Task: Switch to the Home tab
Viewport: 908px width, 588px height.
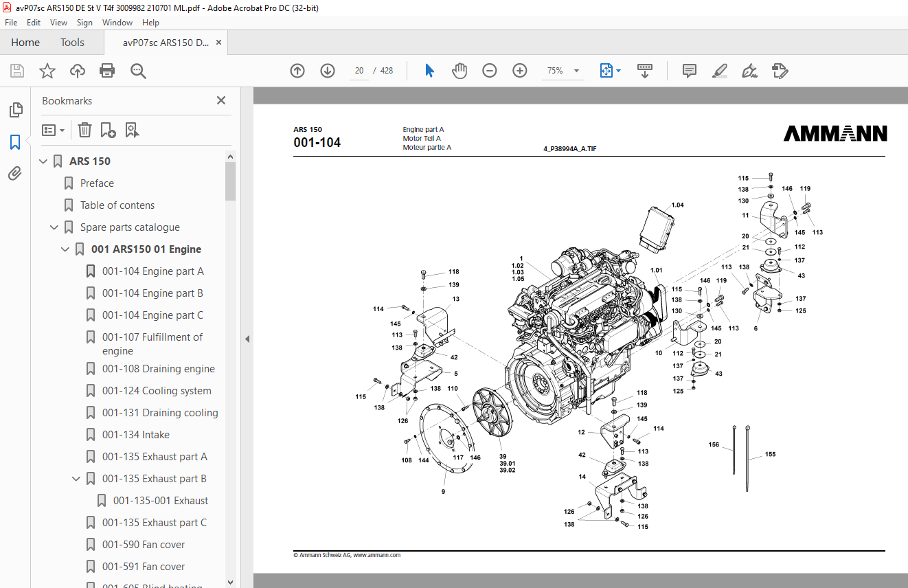Action: 25,43
